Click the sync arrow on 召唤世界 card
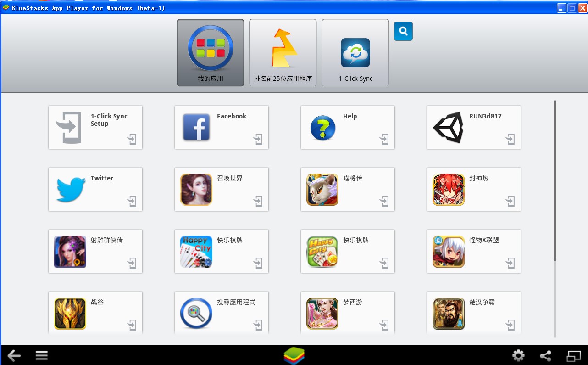The width and height of the screenshot is (588, 365). [258, 201]
